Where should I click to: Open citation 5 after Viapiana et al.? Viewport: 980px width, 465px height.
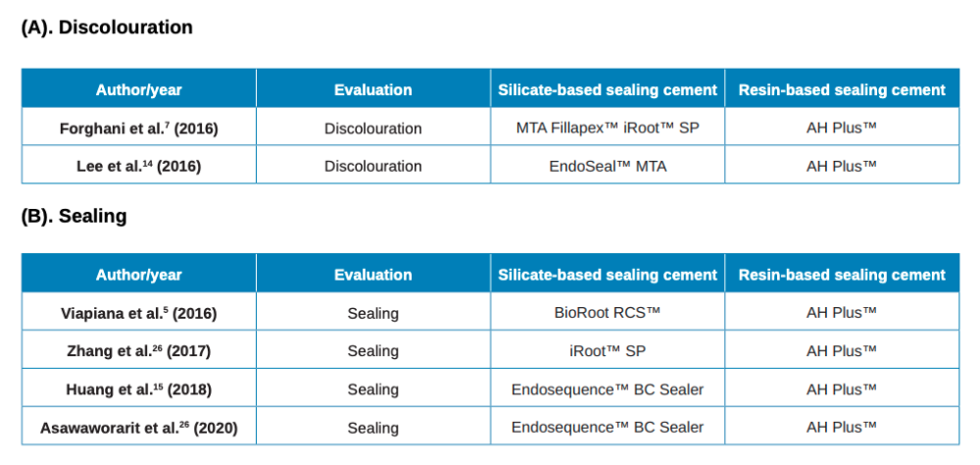click(x=165, y=308)
